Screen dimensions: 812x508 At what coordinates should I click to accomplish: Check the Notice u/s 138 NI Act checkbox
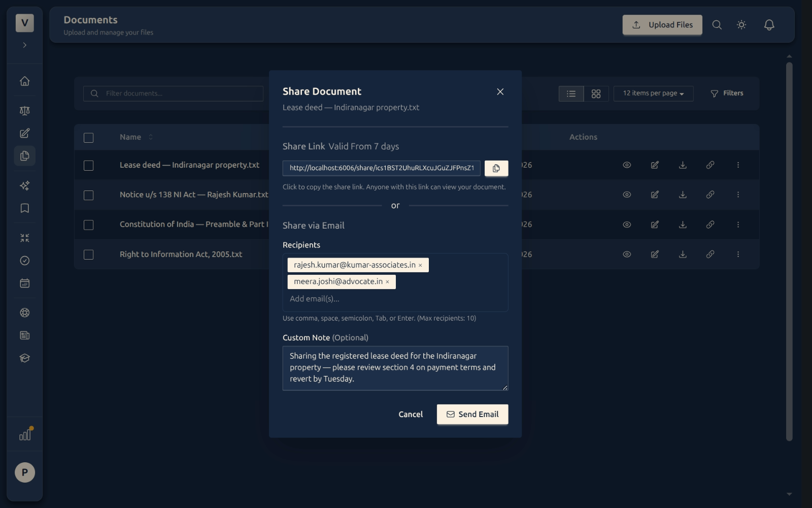tap(88, 195)
